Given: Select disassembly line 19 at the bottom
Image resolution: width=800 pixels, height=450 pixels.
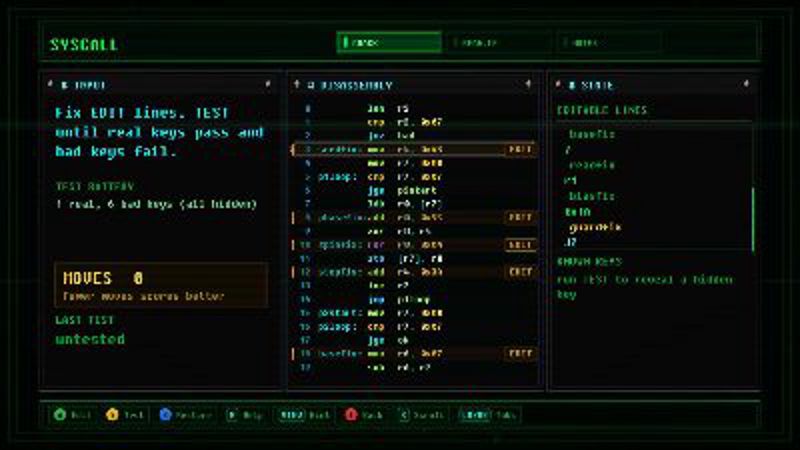Looking at the screenshot, I should tap(414, 367).
